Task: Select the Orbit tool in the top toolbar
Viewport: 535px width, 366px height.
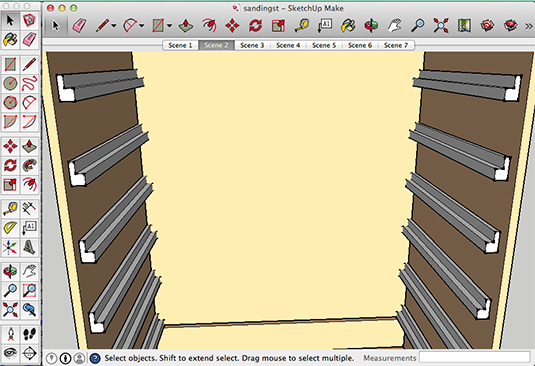Action: [x=371, y=26]
